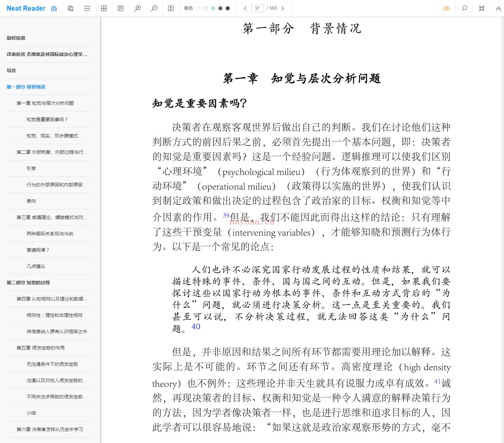Image resolution: width=504 pixels, height=443 pixels.
Task: Click the orange cloud sync icon
Action: (x=447, y=8)
